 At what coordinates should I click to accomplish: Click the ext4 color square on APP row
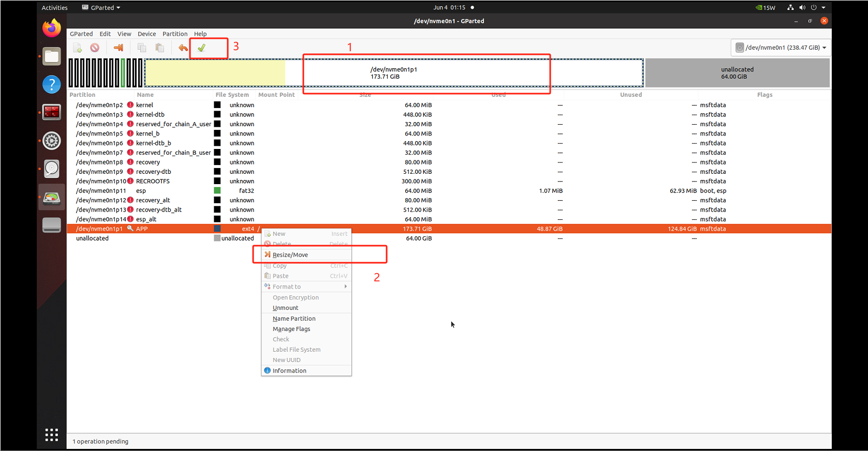(x=217, y=229)
